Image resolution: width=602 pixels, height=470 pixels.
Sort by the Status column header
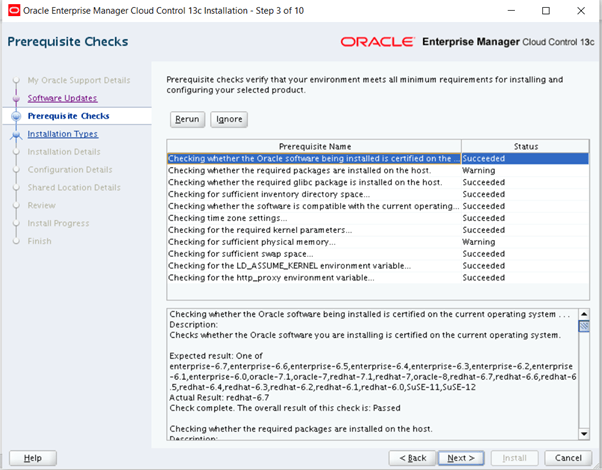[525, 146]
